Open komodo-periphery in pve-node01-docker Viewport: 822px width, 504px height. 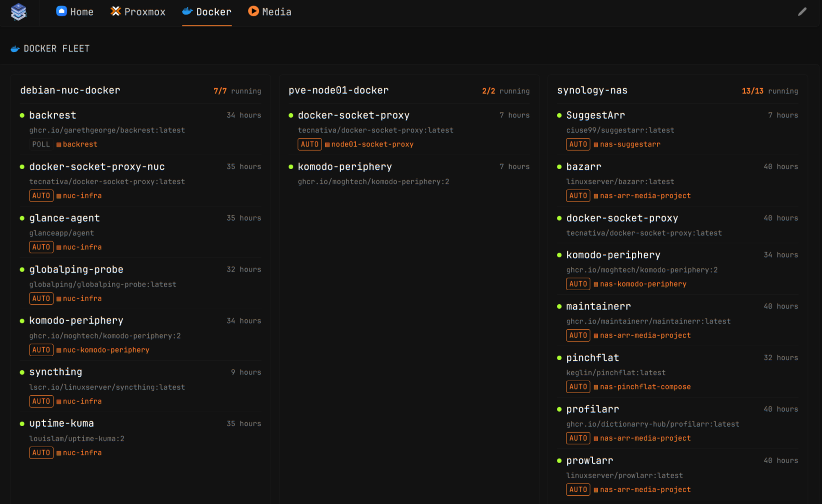[x=344, y=166]
